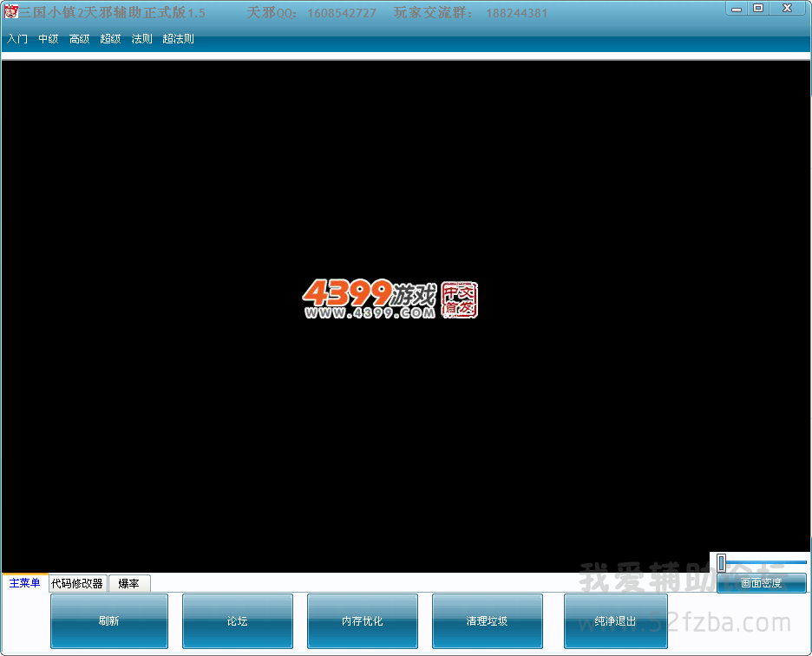This screenshot has width=812, height=656.
Task: Click the 画面密度 button
Action: tap(762, 583)
